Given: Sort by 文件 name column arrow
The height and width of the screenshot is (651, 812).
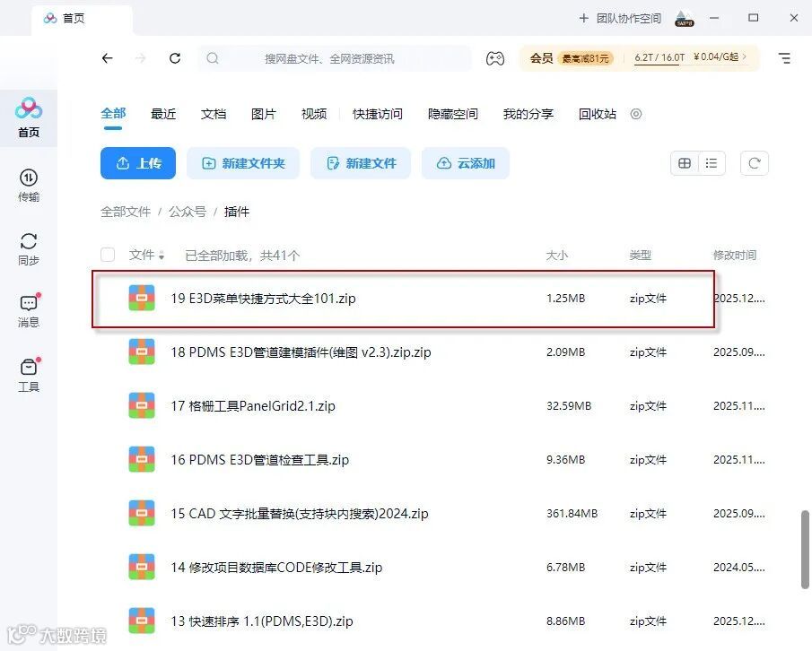Looking at the screenshot, I should [x=162, y=256].
